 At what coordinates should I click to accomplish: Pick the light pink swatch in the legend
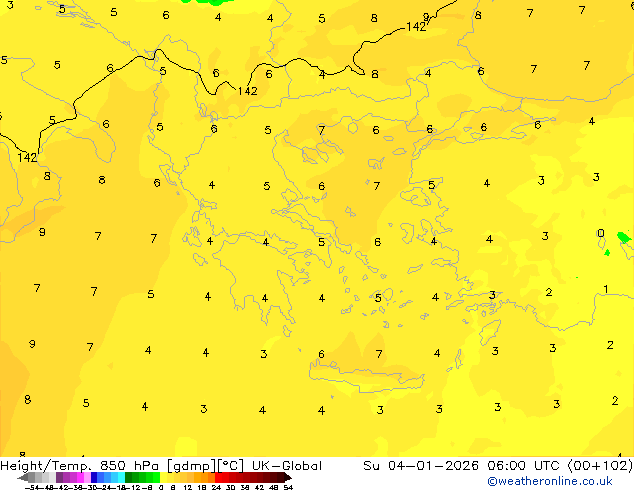(x=87, y=478)
